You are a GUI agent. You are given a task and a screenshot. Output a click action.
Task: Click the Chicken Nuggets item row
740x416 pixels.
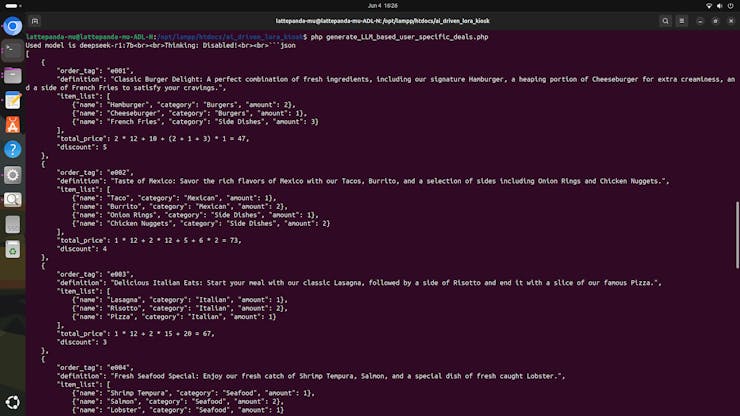tap(201, 224)
